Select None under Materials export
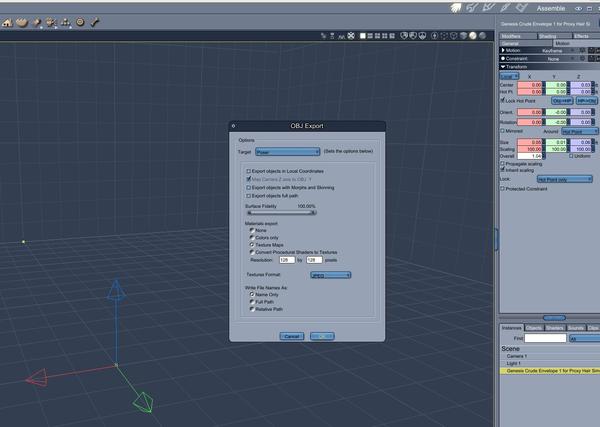Viewport: 600px width, 427px height. pyautogui.click(x=252, y=230)
